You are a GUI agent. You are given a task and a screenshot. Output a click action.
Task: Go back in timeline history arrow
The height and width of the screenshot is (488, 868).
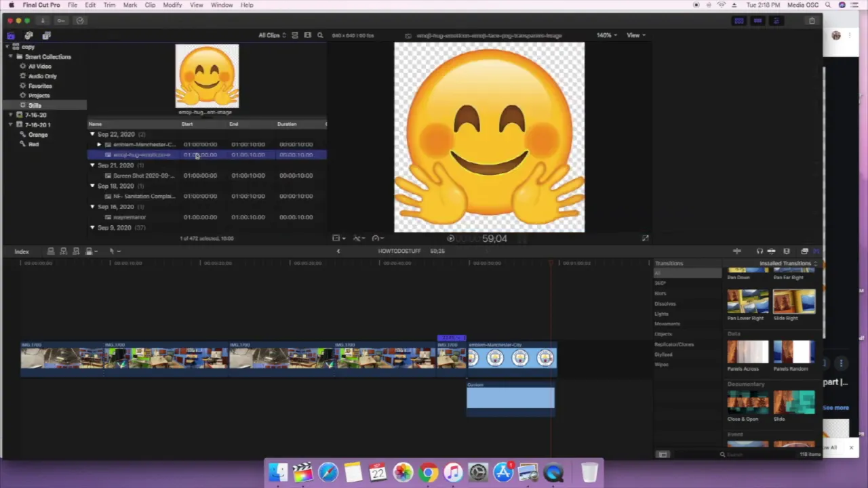point(338,251)
